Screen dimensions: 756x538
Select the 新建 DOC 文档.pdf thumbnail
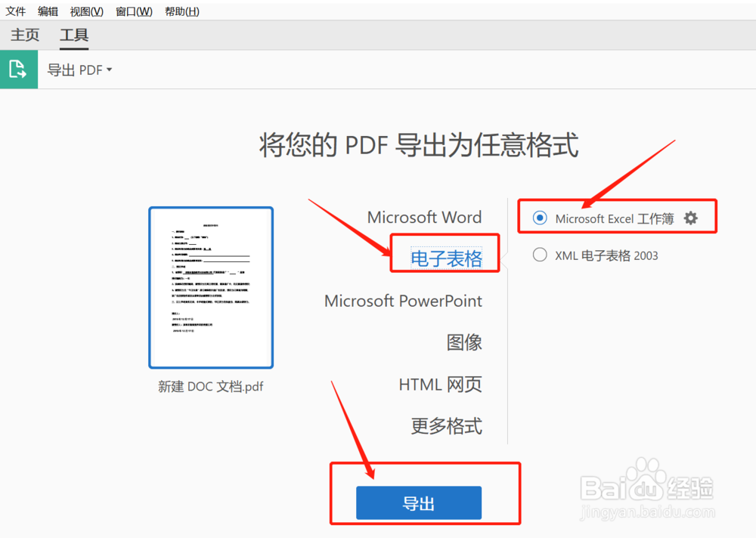point(211,287)
